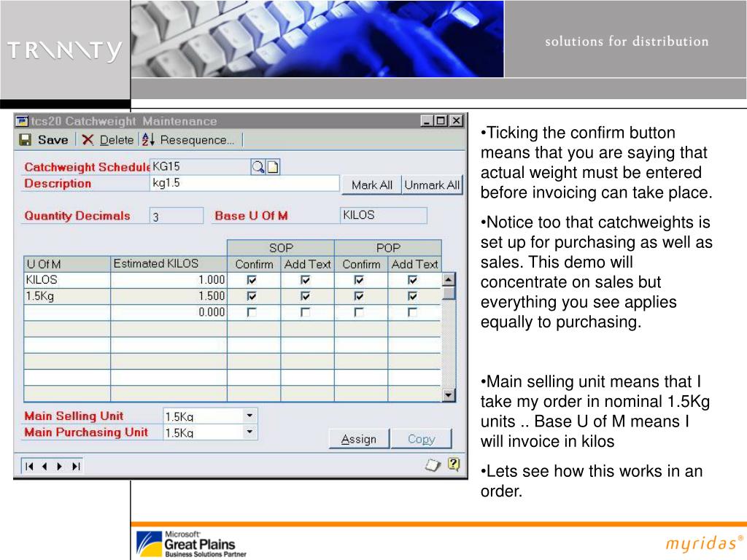The width and height of the screenshot is (747, 560).
Task: Click the tcs20 window title bar icon
Action: tap(22, 121)
